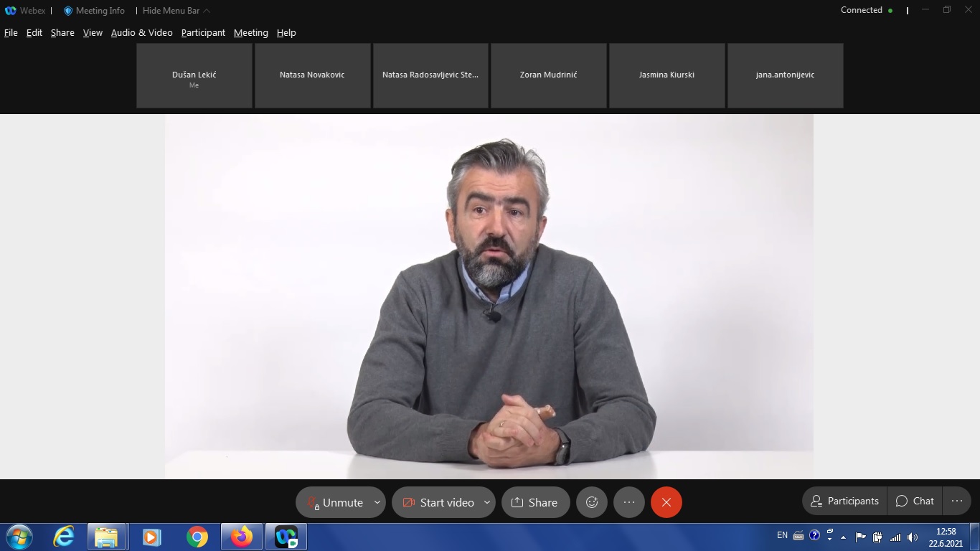Open media player taskbar icon
This screenshot has width=980, height=551.
click(151, 537)
